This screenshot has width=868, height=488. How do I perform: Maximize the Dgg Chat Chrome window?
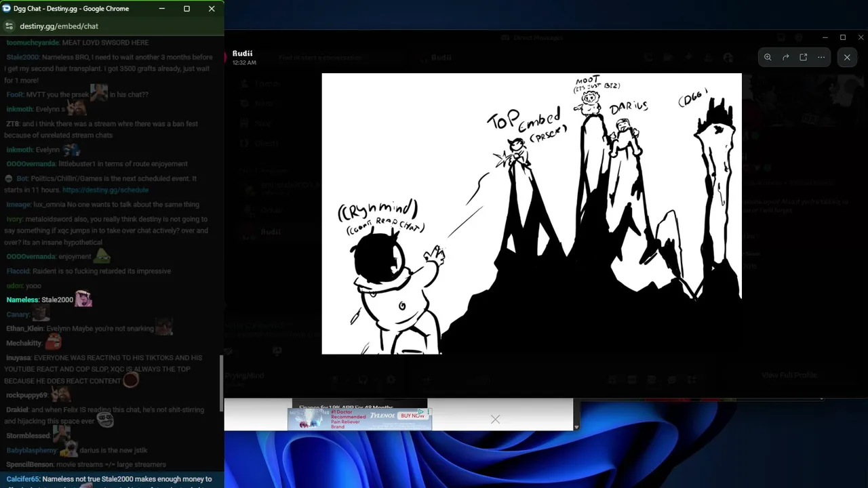click(186, 9)
